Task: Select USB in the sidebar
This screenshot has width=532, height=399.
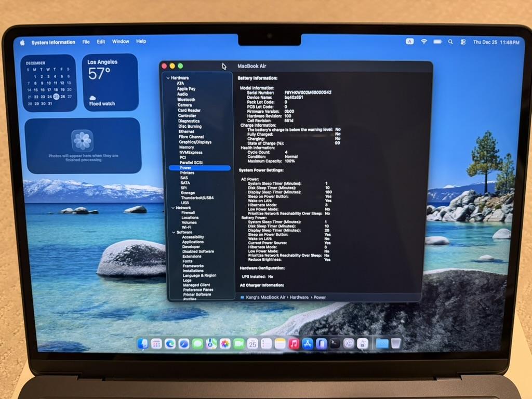Action: click(x=185, y=203)
